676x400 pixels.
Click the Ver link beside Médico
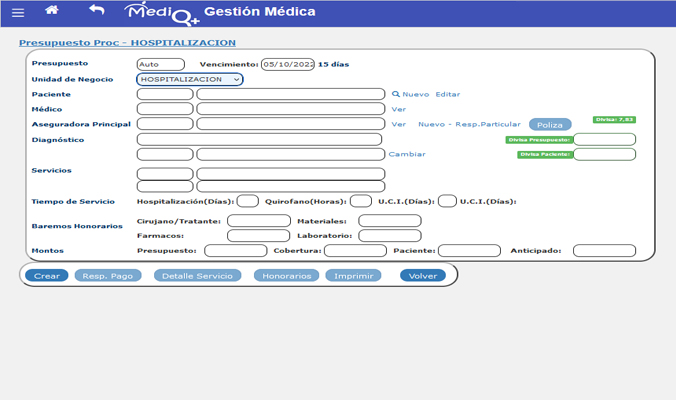[x=398, y=109]
